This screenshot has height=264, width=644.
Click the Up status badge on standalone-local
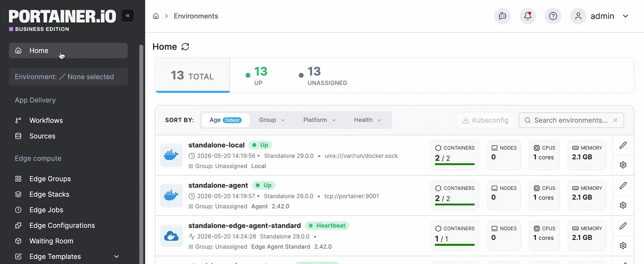pos(260,145)
